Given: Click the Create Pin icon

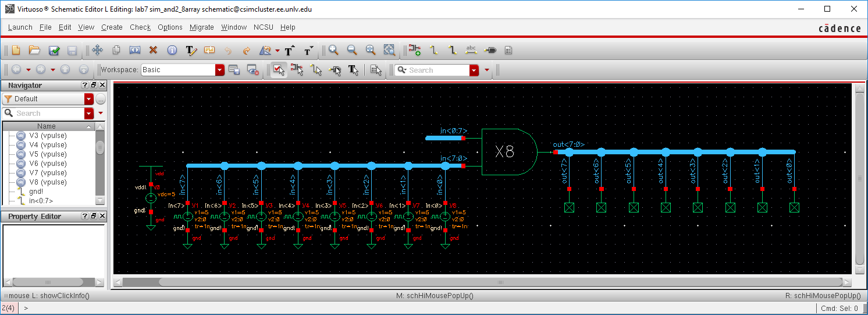Looking at the screenshot, I should [x=490, y=51].
